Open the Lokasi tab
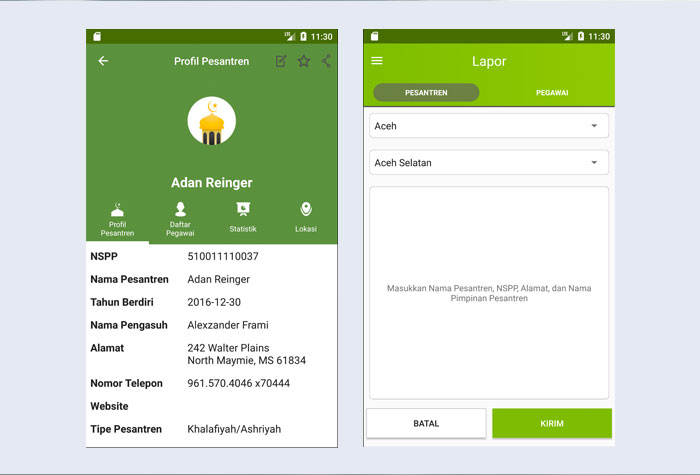This screenshot has height=475, width=700. coord(306,218)
